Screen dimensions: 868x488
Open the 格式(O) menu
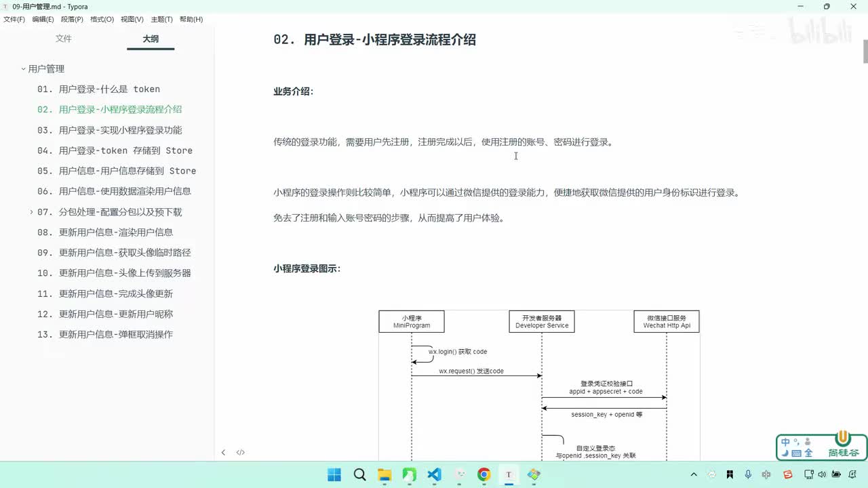(x=102, y=20)
